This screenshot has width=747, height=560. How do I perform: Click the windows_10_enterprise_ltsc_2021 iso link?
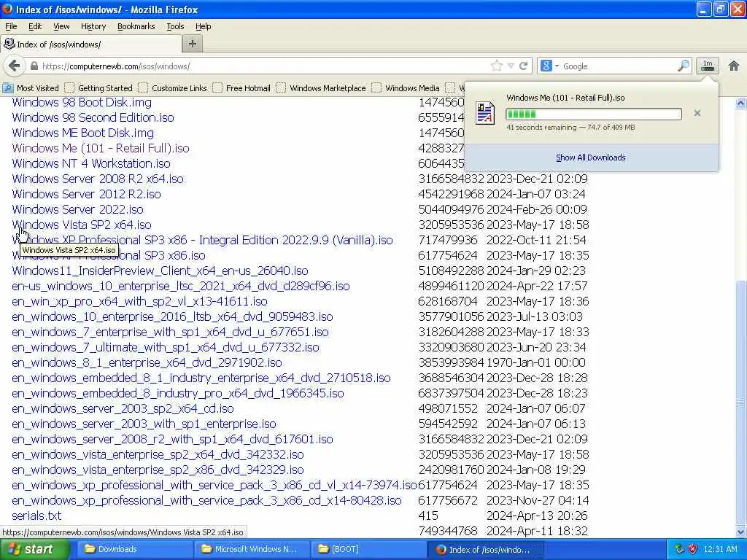(181, 286)
